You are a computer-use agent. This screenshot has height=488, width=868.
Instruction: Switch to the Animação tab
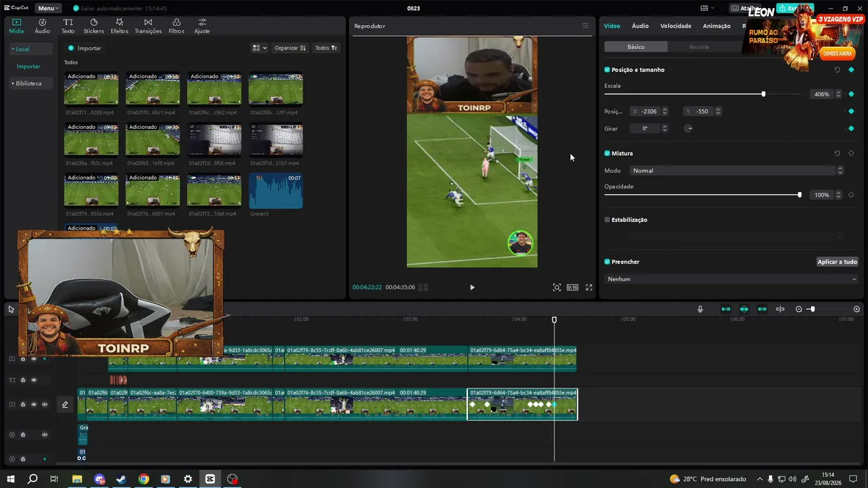pyautogui.click(x=717, y=26)
